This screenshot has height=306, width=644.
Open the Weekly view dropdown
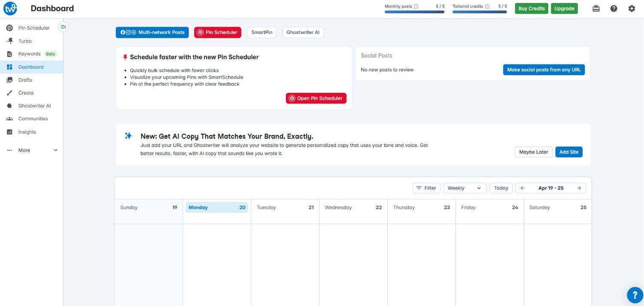click(465, 188)
